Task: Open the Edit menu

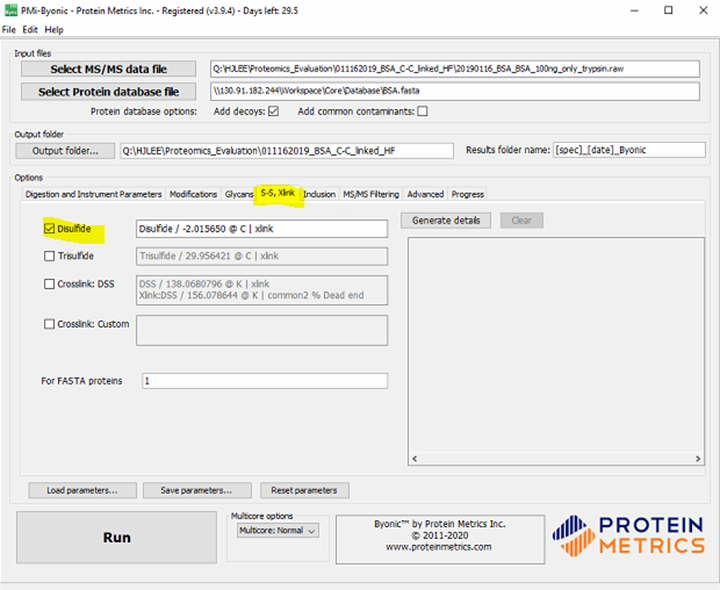Action: 30,30
